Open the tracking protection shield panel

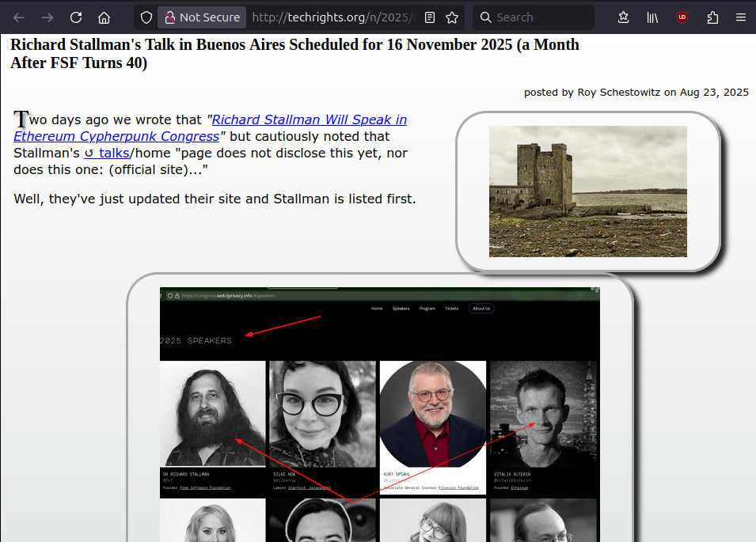click(x=146, y=18)
